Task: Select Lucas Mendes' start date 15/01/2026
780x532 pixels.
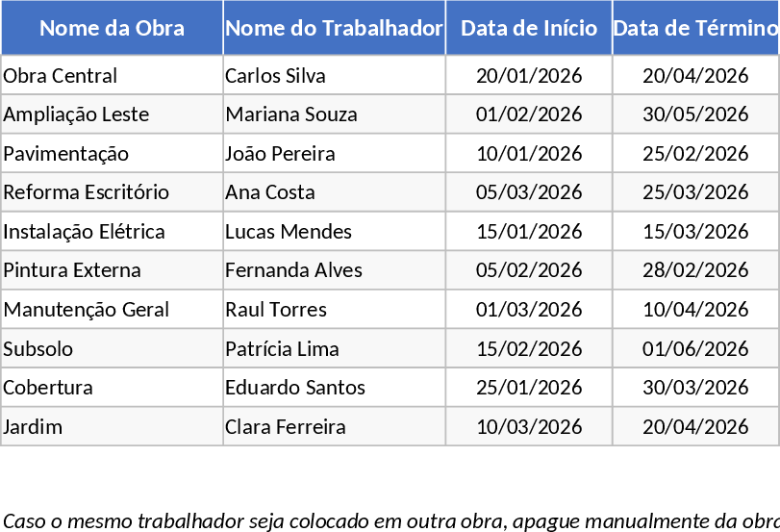Action: 528,232
